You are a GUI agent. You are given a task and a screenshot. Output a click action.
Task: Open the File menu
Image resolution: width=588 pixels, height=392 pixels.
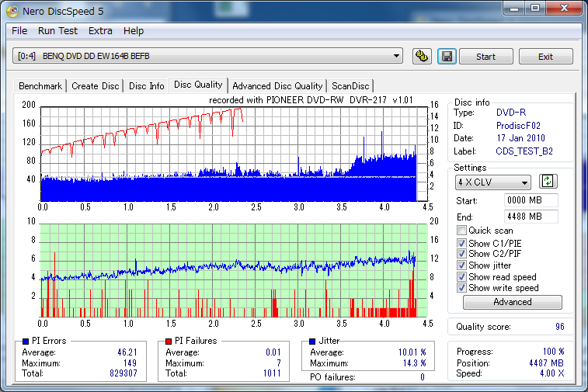click(19, 31)
